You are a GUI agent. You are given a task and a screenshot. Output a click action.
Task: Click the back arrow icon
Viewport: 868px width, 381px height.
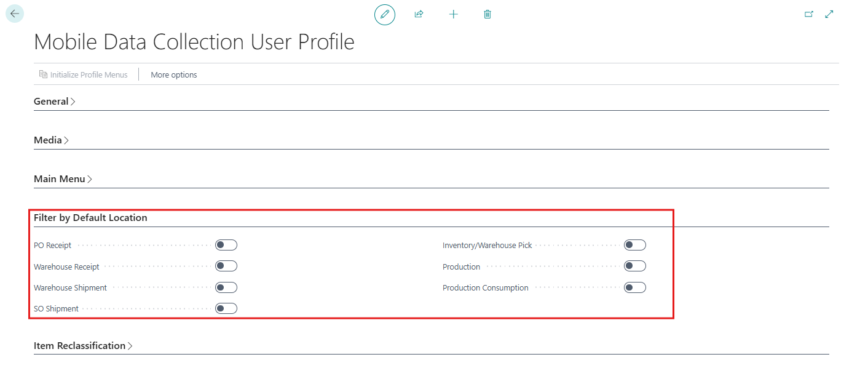click(14, 13)
